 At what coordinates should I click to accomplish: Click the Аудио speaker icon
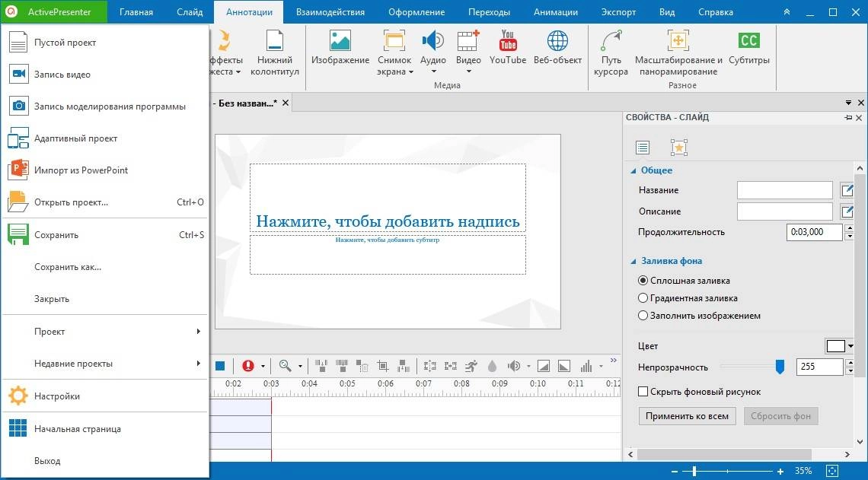432,41
